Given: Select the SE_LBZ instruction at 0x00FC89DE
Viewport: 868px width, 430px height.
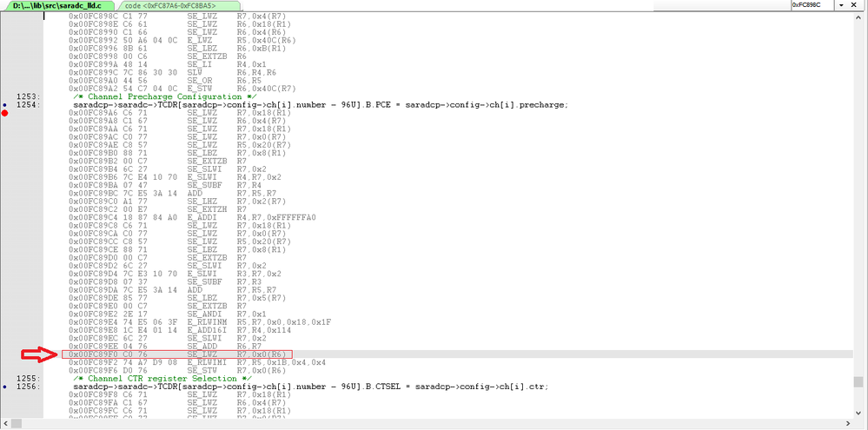Looking at the screenshot, I should tap(179, 298).
